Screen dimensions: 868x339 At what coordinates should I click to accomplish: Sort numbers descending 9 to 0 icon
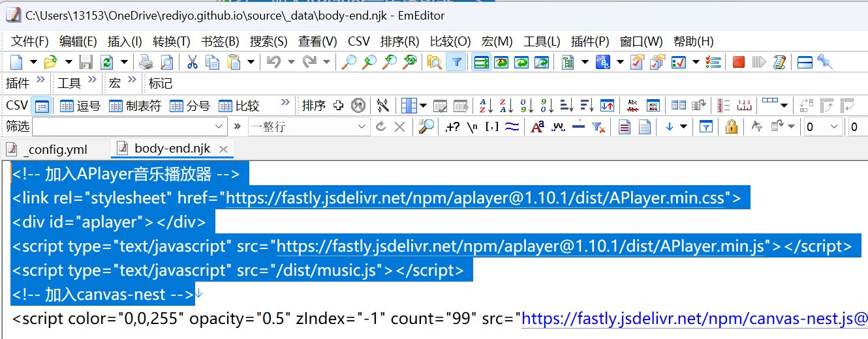tap(547, 106)
